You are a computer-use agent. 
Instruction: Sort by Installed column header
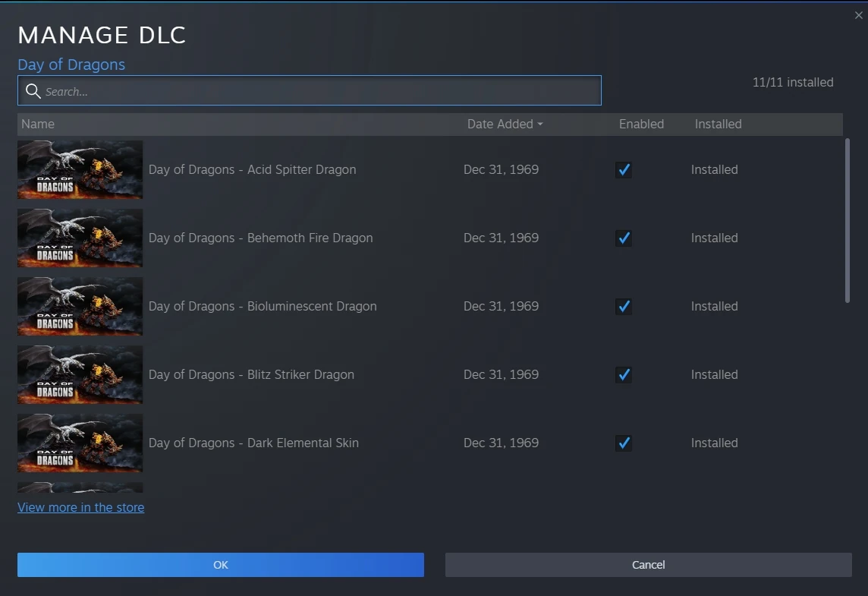point(718,124)
